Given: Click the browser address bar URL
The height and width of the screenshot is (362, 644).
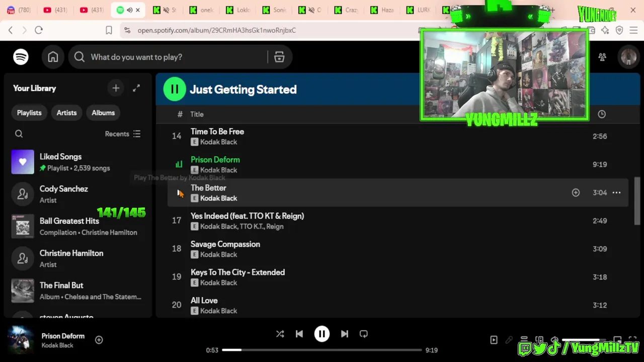Looking at the screenshot, I should (x=217, y=30).
